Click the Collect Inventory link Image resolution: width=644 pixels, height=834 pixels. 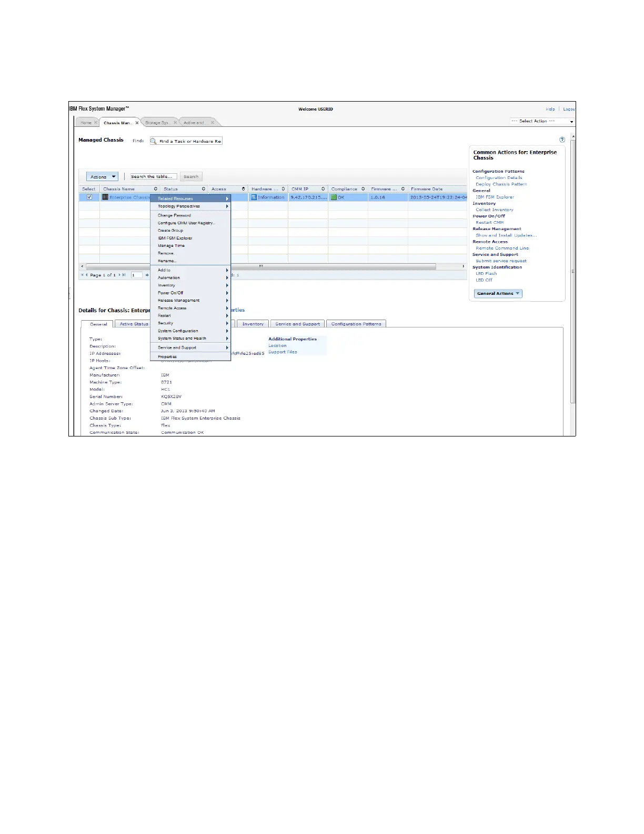point(495,210)
